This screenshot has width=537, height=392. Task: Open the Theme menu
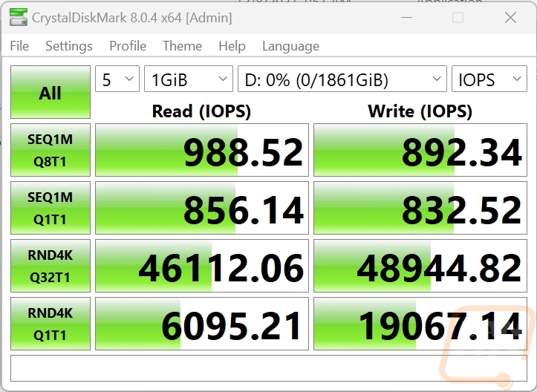(182, 46)
